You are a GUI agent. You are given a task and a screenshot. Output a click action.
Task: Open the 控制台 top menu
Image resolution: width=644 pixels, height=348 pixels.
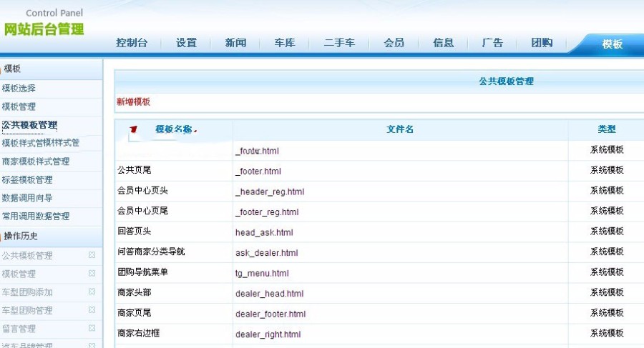(x=132, y=43)
